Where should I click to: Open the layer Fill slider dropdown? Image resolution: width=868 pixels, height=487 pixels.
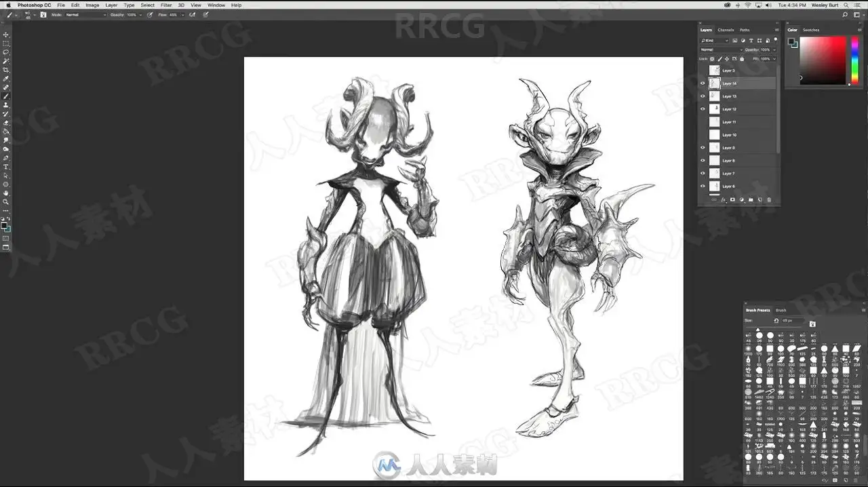pos(774,59)
